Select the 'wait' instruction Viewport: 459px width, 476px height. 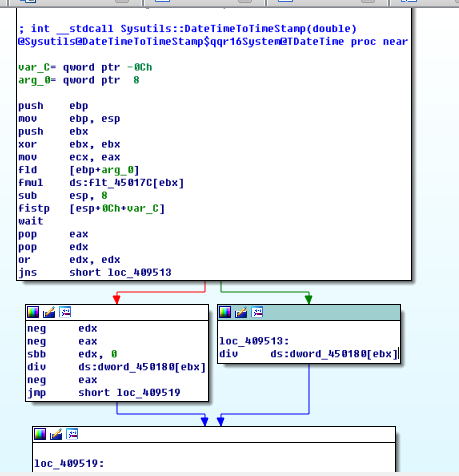point(31,221)
